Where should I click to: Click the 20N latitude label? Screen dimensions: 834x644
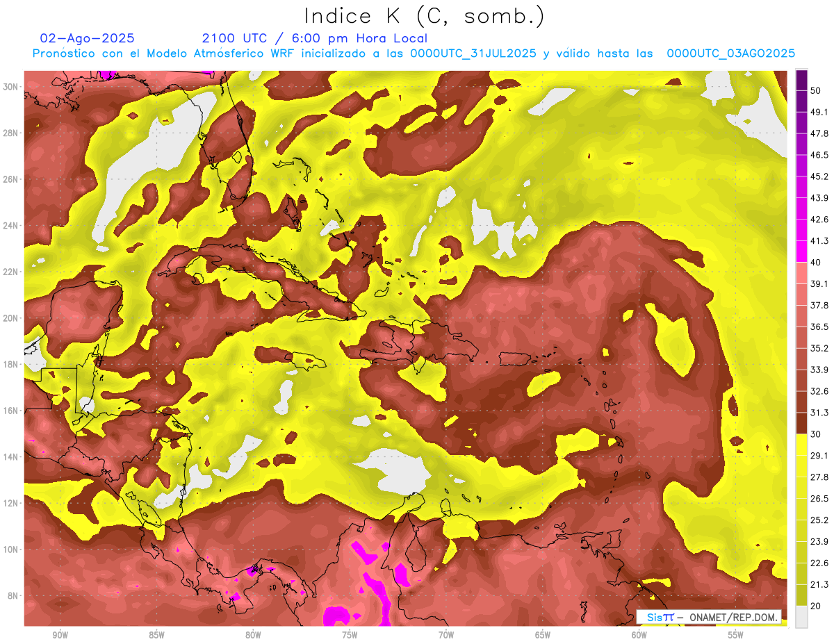coord(12,318)
